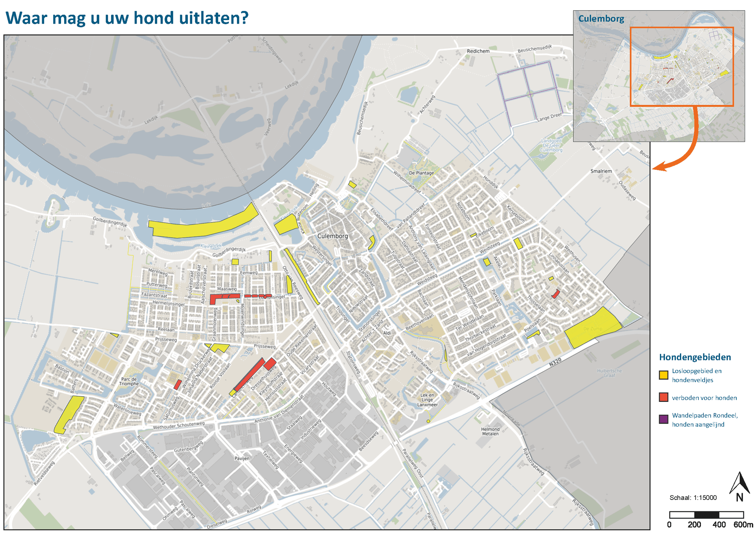Click the title 'Waar mag u uw hond uitlaten?'
Viewport: 756px width, 535px height.
click(127, 18)
